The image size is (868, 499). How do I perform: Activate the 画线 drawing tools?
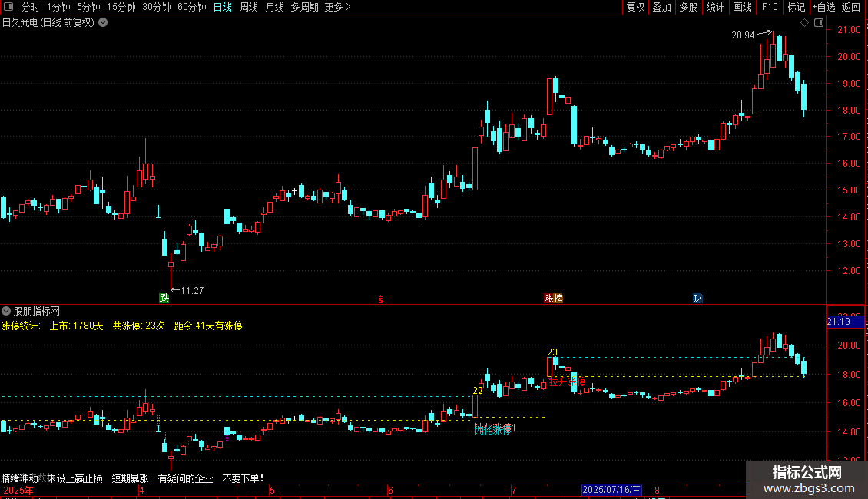742,7
